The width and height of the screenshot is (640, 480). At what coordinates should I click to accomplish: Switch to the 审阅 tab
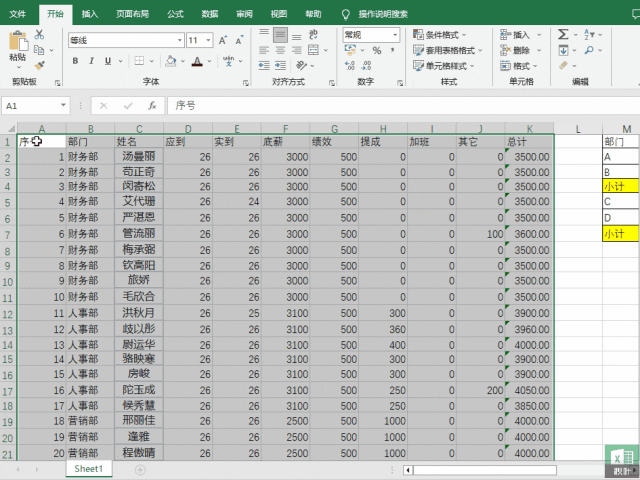point(244,14)
